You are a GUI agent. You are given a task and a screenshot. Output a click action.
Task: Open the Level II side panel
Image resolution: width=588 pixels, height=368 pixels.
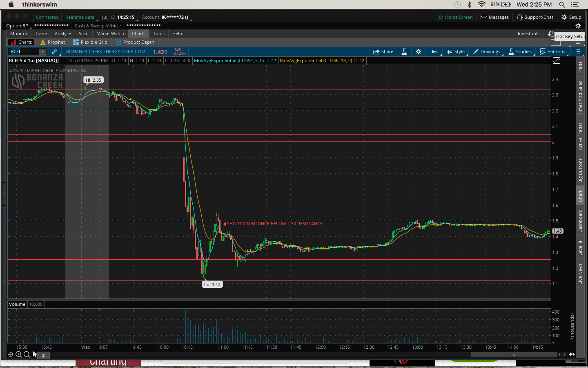[580, 248]
